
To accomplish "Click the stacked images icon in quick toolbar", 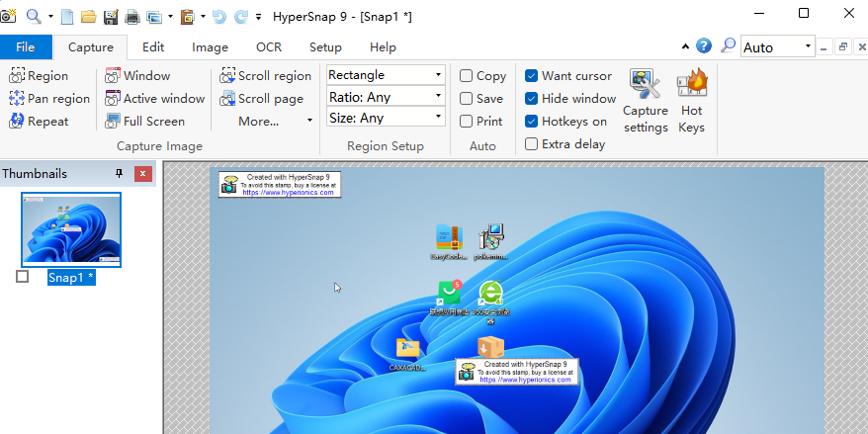I will (154, 17).
